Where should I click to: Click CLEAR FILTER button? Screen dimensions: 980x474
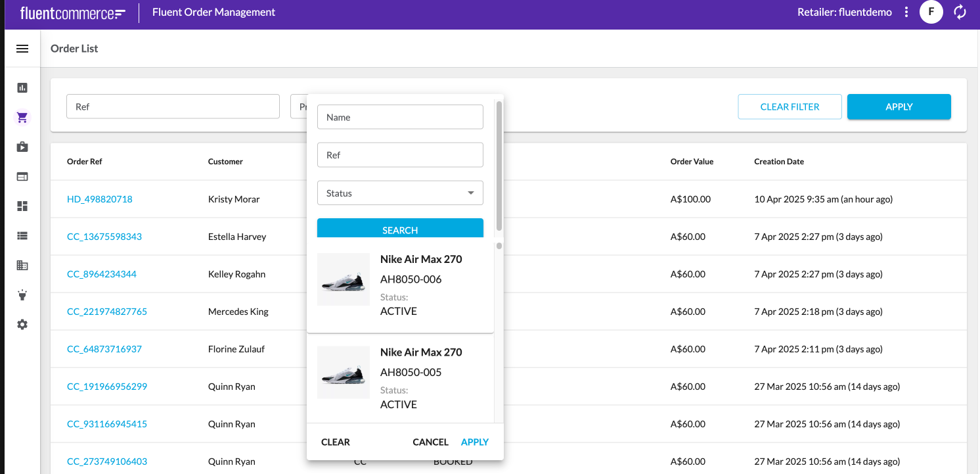coord(790,107)
